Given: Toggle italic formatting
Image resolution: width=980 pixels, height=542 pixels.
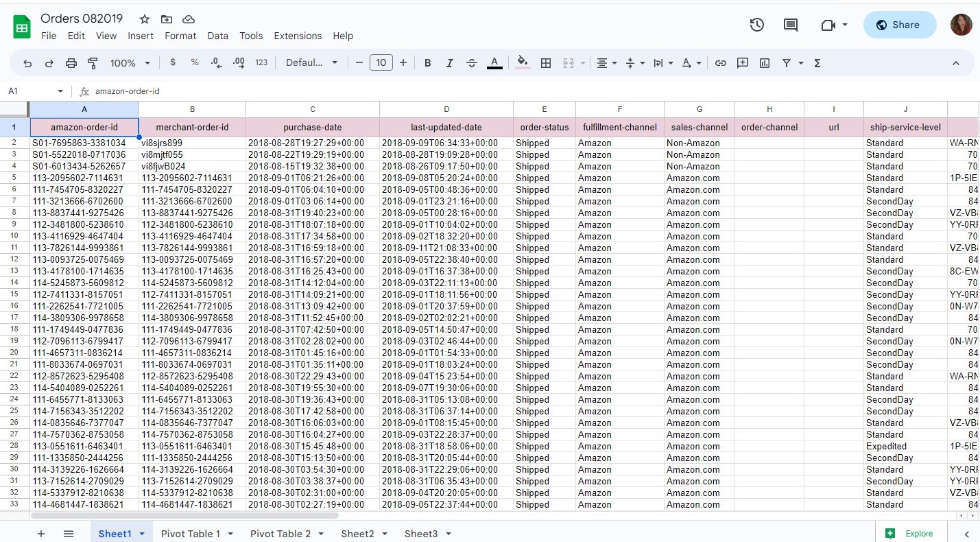Looking at the screenshot, I should pyautogui.click(x=450, y=63).
